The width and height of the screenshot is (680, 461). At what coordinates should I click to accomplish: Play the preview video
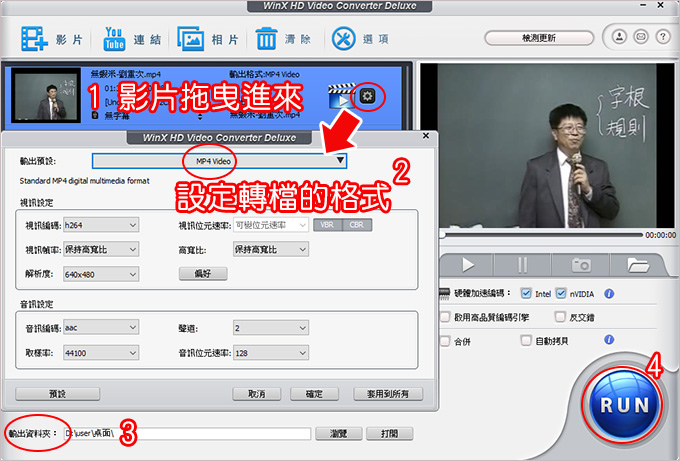(x=468, y=264)
